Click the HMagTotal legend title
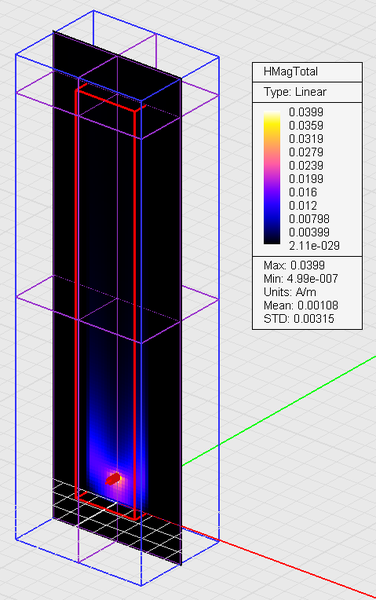Screen dimensions: 376x600 coord(290,72)
